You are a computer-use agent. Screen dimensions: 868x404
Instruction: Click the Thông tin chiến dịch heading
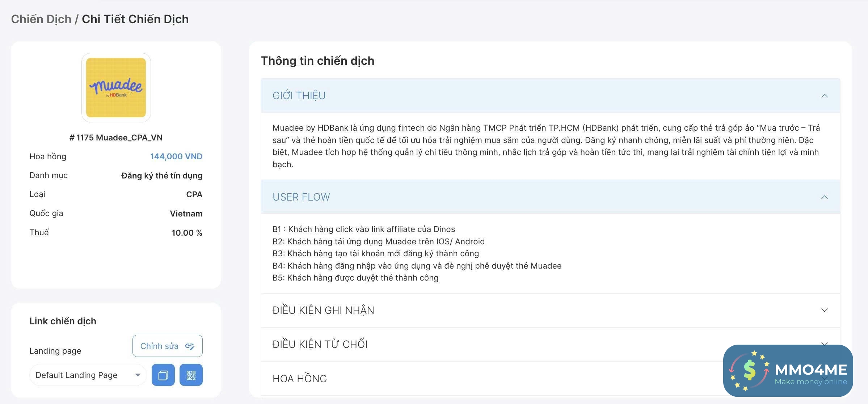click(317, 61)
